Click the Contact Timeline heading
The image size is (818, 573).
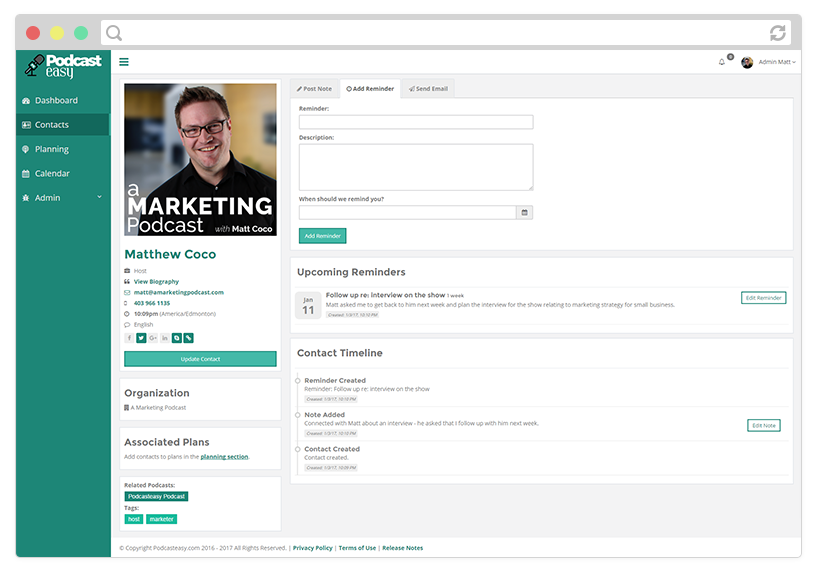[340, 353]
